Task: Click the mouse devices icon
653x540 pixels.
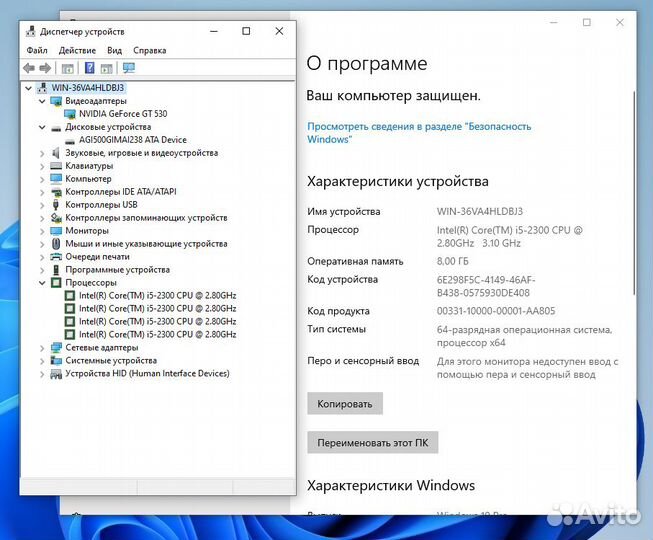Action: click(56, 244)
